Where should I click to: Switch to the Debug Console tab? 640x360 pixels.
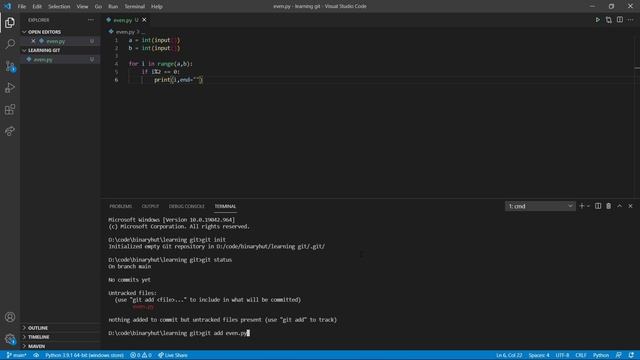187,206
